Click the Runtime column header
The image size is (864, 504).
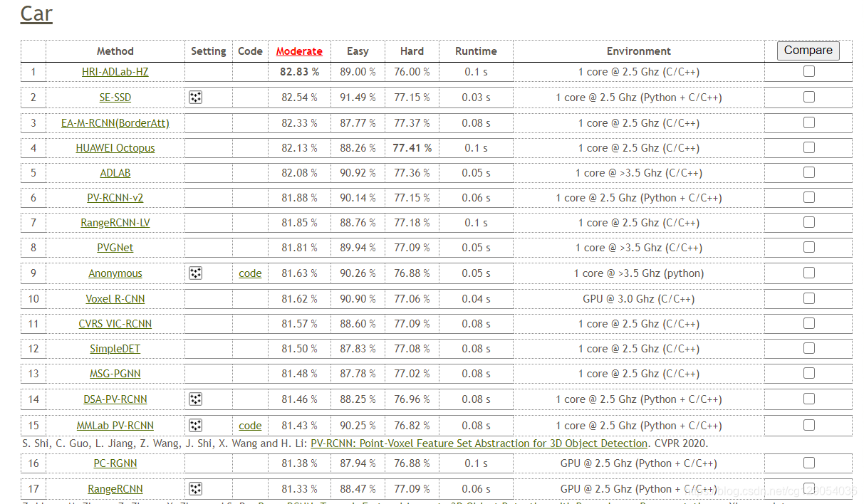[476, 51]
